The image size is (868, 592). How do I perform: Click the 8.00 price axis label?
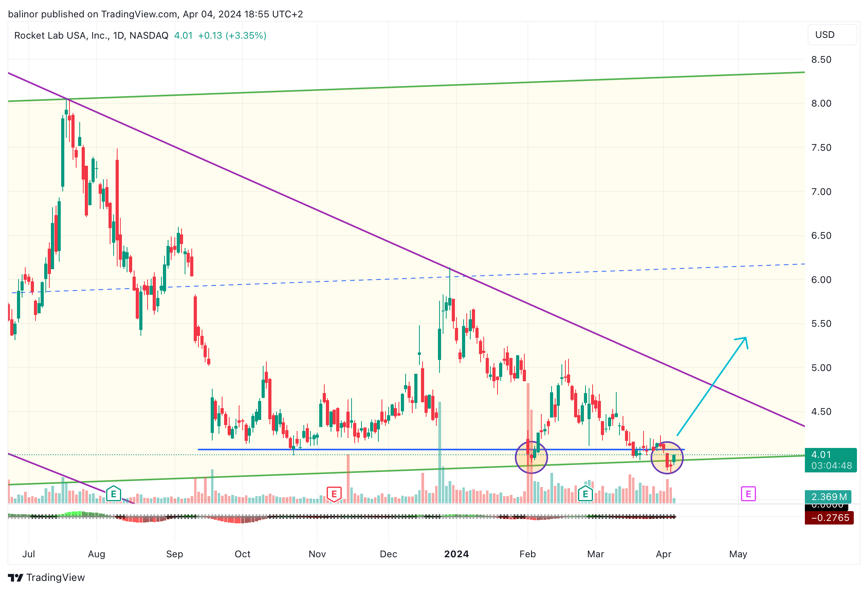[x=821, y=103]
